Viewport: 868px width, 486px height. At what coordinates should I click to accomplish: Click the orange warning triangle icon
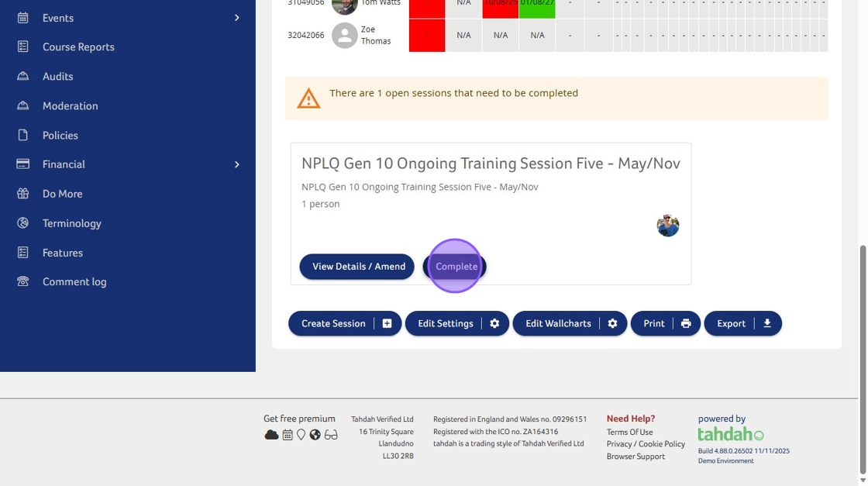pyautogui.click(x=308, y=98)
